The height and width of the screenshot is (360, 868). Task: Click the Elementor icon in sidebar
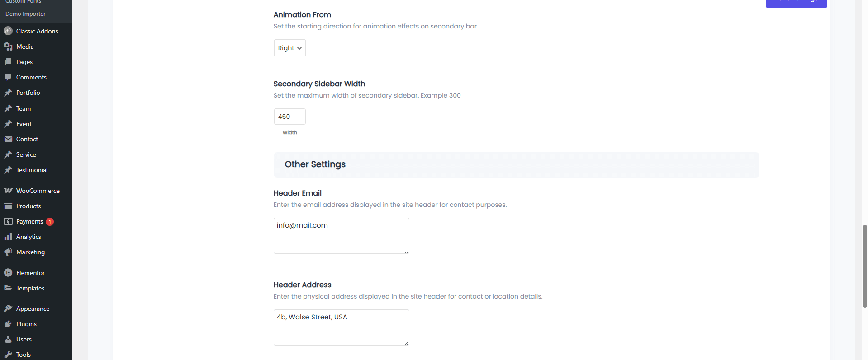point(8,273)
